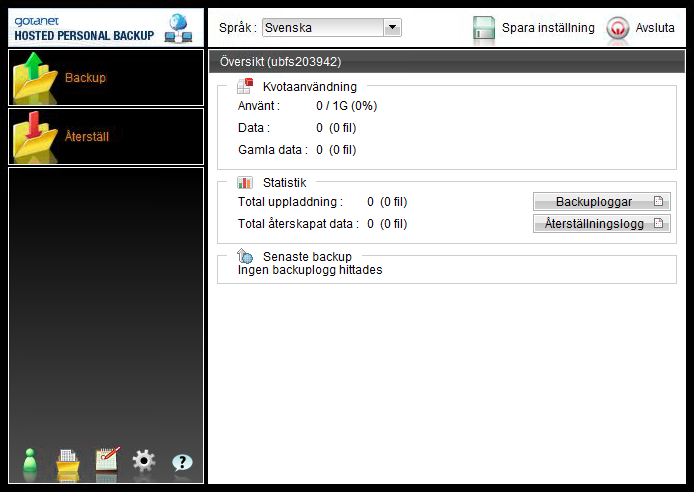694x492 pixels.
Task: Click the Återställningslogg document icon
Action: [x=658, y=223]
